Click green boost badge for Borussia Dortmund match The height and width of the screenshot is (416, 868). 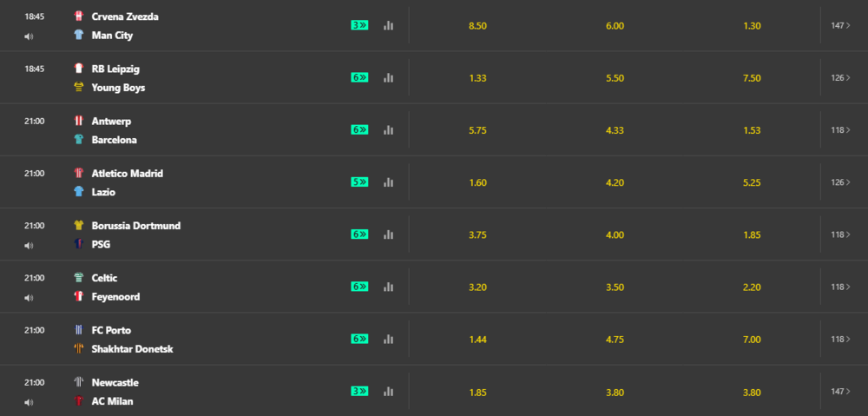coord(359,234)
